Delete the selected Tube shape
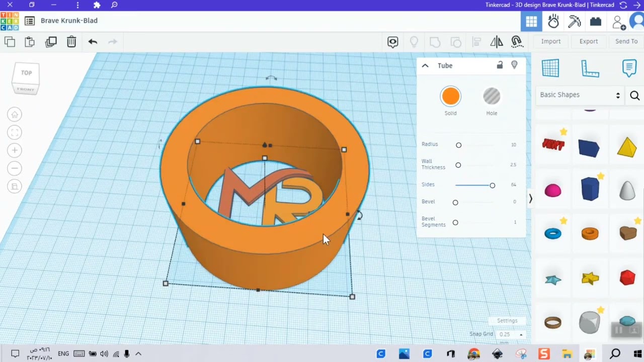 pos(71,42)
